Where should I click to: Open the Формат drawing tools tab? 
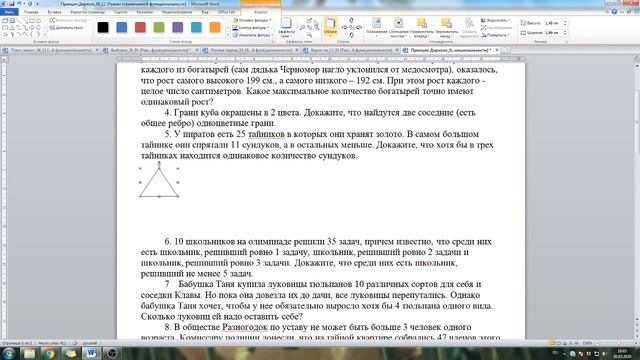(x=261, y=12)
